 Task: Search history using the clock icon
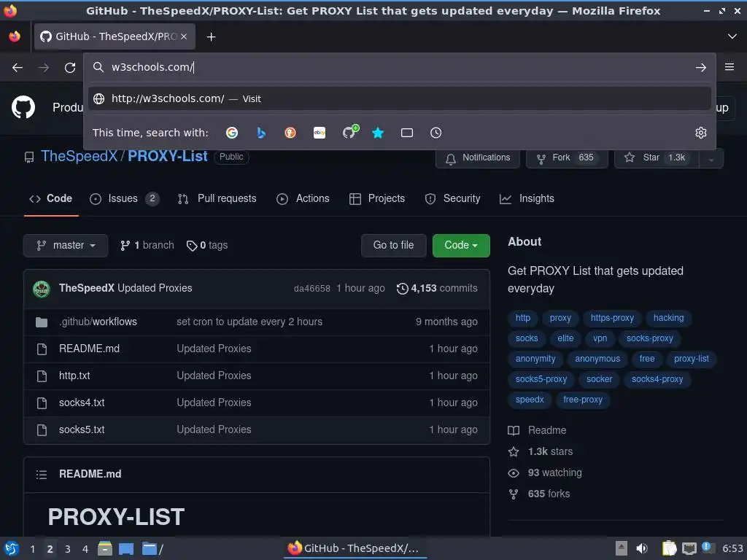click(436, 133)
